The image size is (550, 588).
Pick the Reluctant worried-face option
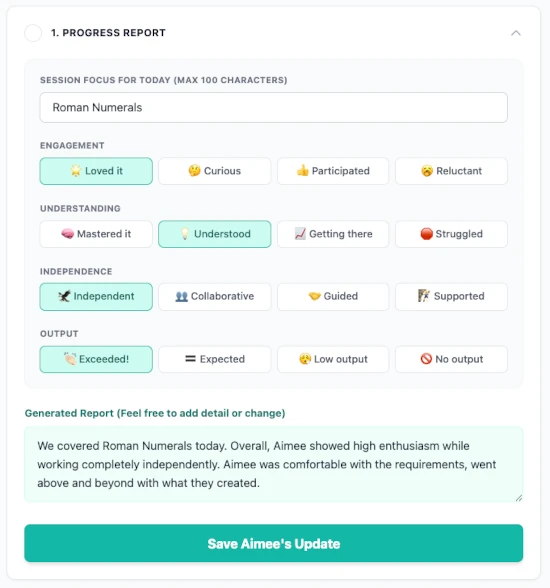(451, 171)
